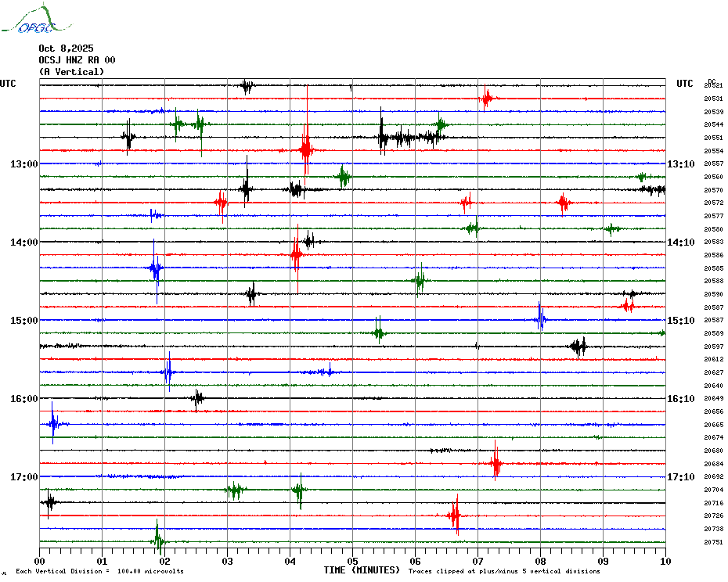Image resolution: width=728 pixels, height=582 pixels.
Task: Click the DC offset value '20580'
Action: pos(714,228)
